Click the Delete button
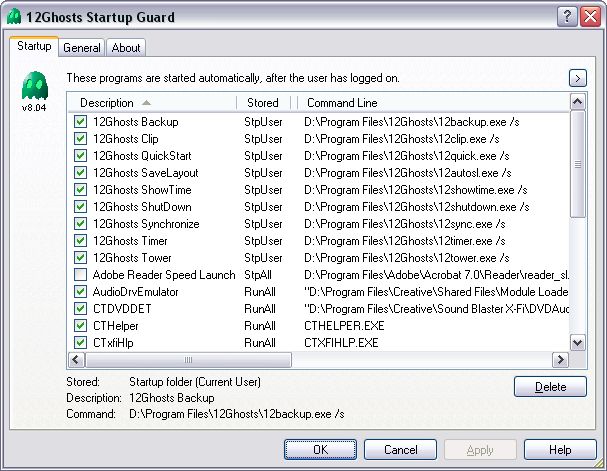 (550, 387)
